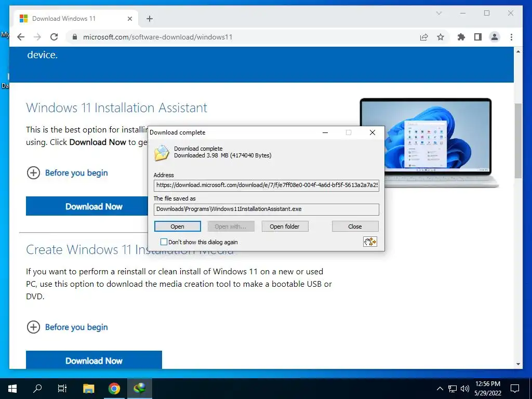The height and width of the screenshot is (399, 532).
Task: Click the page vertical scrollbar thumb
Action: (518, 141)
